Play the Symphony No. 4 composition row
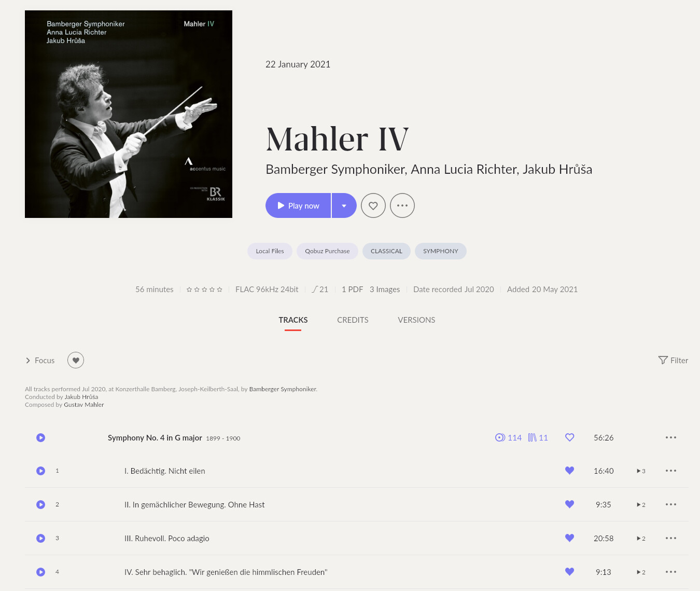The height and width of the screenshot is (591, 700). [x=41, y=437]
